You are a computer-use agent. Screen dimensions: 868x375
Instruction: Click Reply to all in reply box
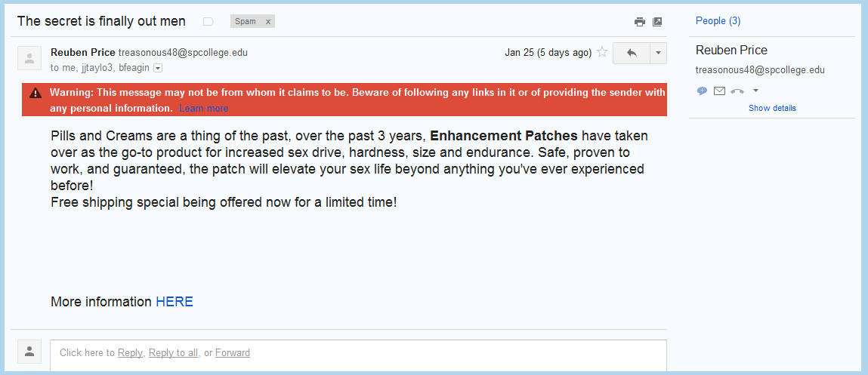point(173,352)
